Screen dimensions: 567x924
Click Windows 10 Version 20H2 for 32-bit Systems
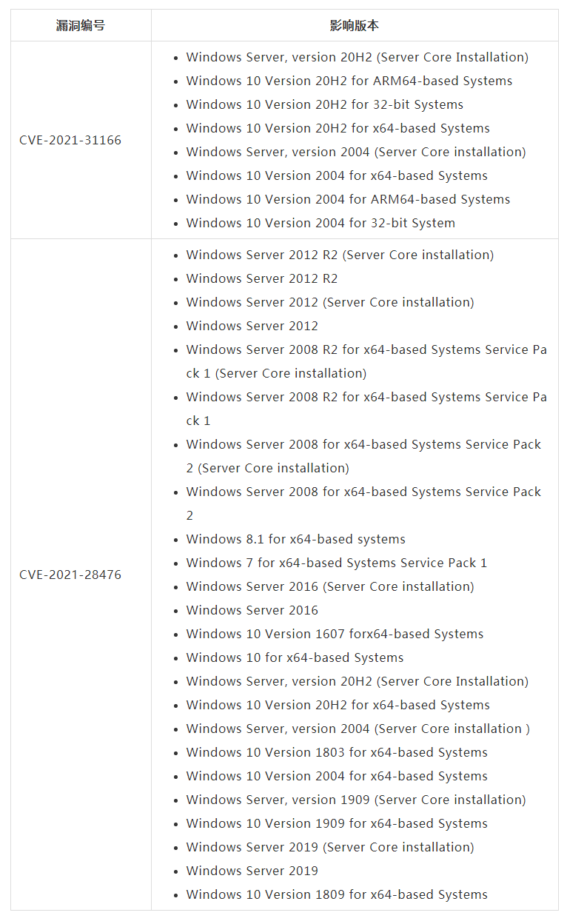coord(324,104)
